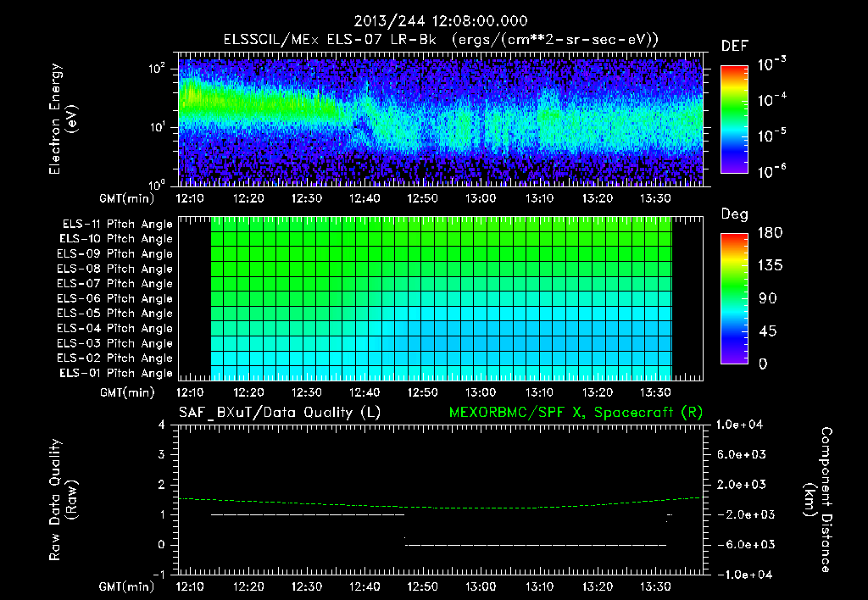Click the plot timestamp 2013/244 12:08:00.000
This screenshot has height=600, width=868.
coord(441,21)
